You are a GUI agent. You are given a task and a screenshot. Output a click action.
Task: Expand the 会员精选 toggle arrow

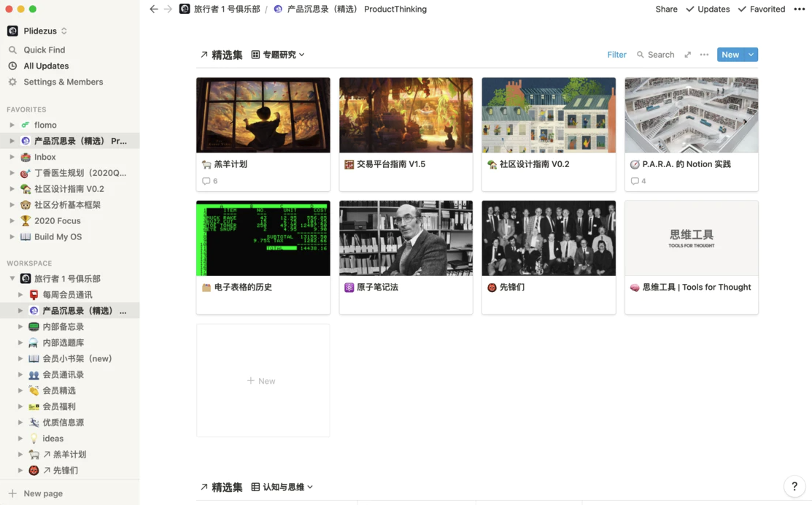pyautogui.click(x=20, y=390)
